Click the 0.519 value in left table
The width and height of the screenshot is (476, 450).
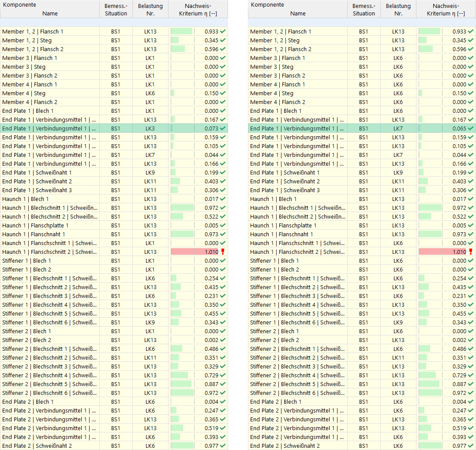[211, 428]
